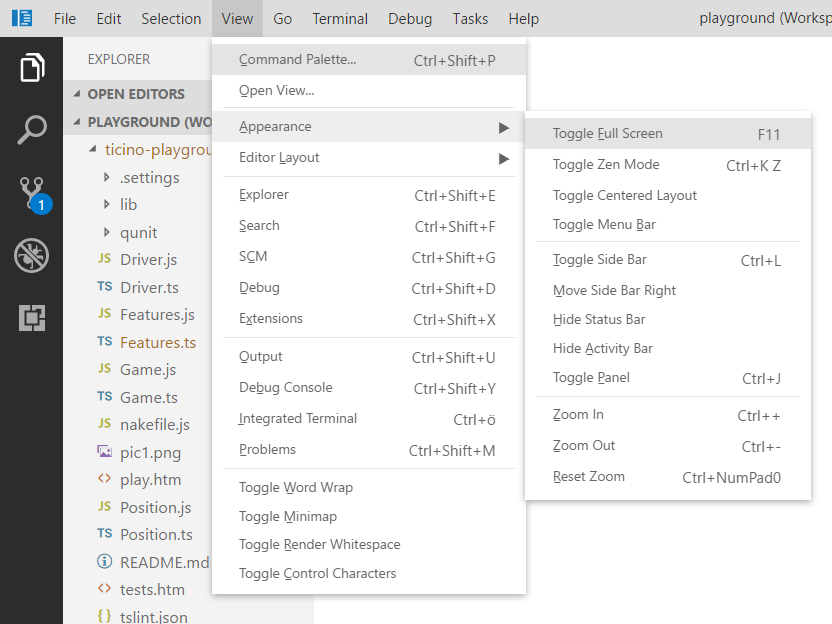The image size is (832, 624).
Task: Click the TS icon beside Driver.ts
Action: click(x=105, y=287)
